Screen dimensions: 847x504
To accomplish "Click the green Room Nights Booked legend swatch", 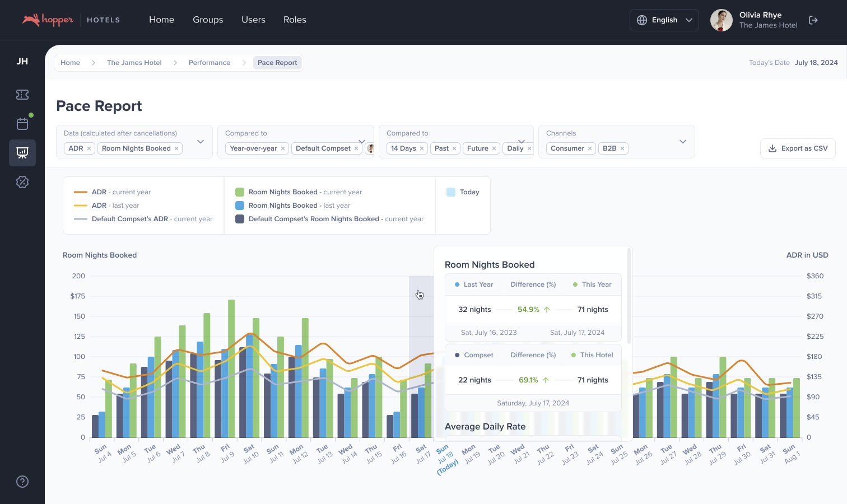I will 240,192.
